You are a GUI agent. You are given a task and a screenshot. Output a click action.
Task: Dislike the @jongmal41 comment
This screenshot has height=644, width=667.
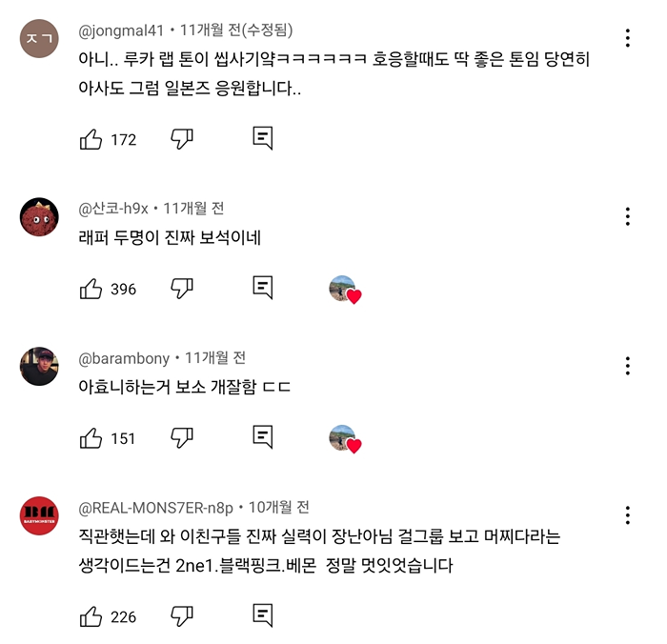182,139
